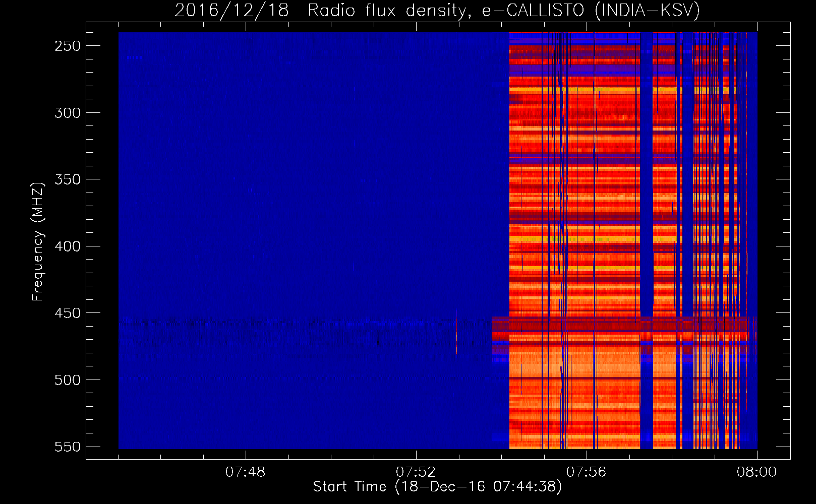Click the 'Start Time (18-Dec-16 07:44:38)' label

pos(437,487)
